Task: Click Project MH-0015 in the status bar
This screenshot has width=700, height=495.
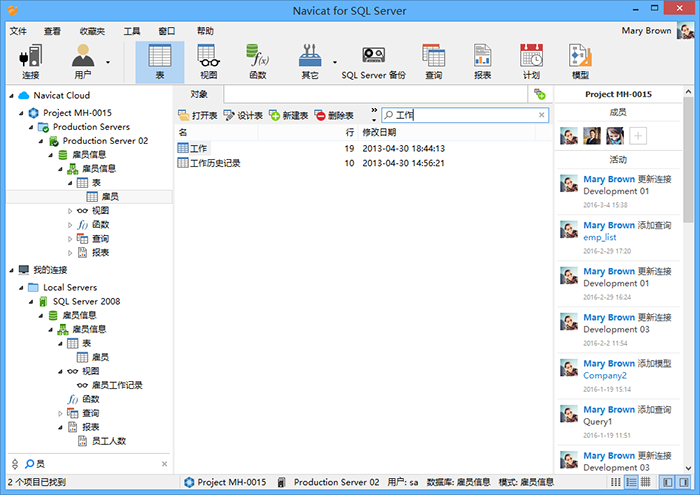Action: pyautogui.click(x=225, y=482)
